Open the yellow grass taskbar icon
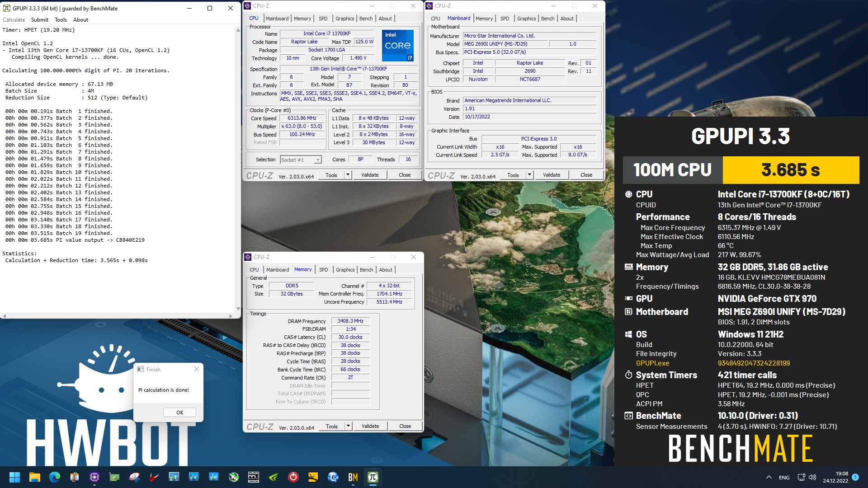 pos(313,477)
